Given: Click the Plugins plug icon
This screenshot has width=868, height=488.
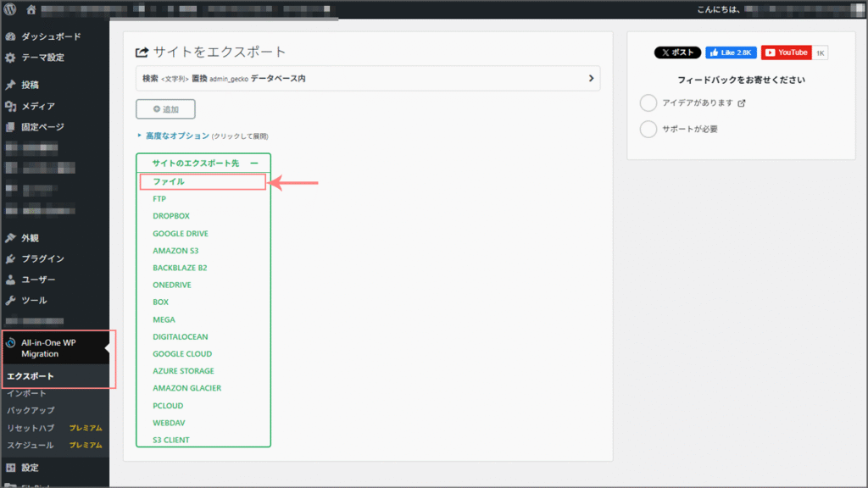Looking at the screenshot, I should point(10,258).
